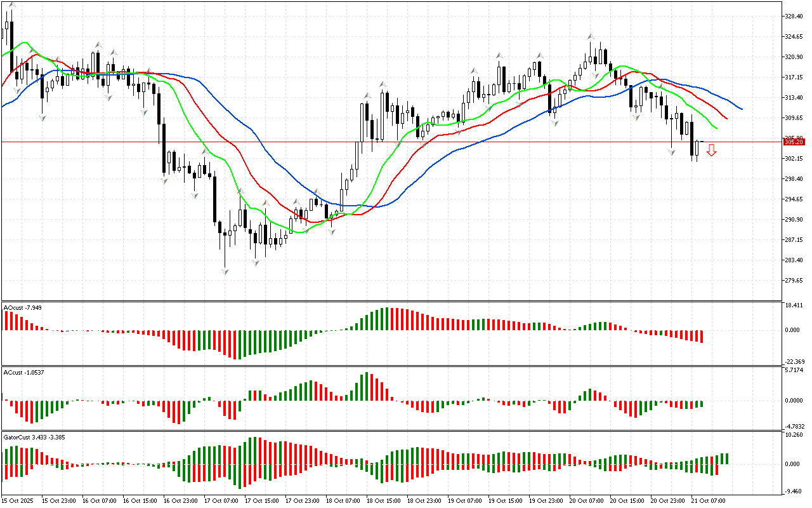Image resolution: width=812 pixels, height=508 pixels.
Task: Click the tallest green bar in AOcust histogram
Action: coord(387,319)
